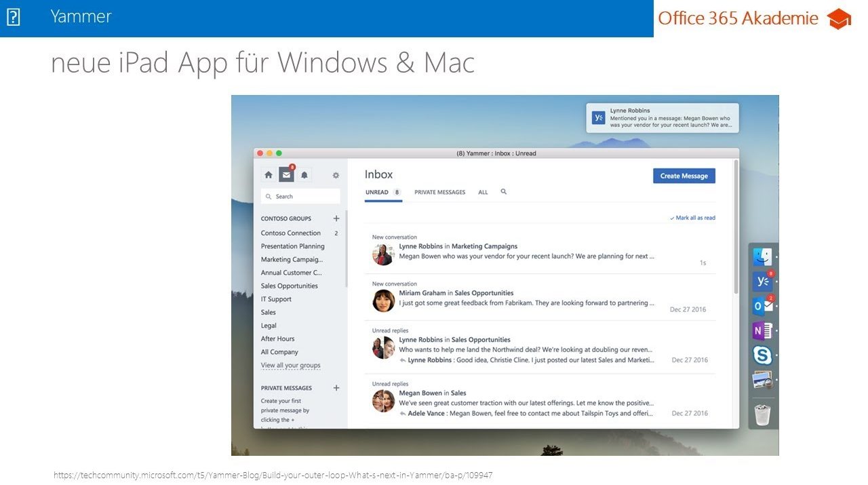This screenshot has height=485, width=868.
Task: Click the inbox search magnifier icon
Action: (x=504, y=192)
